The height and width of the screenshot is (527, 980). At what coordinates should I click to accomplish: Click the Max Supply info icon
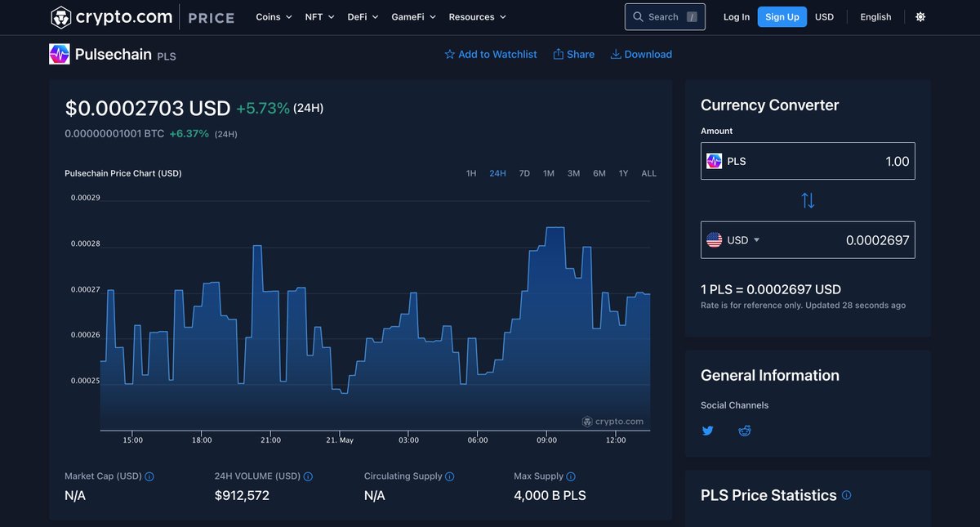tap(571, 476)
